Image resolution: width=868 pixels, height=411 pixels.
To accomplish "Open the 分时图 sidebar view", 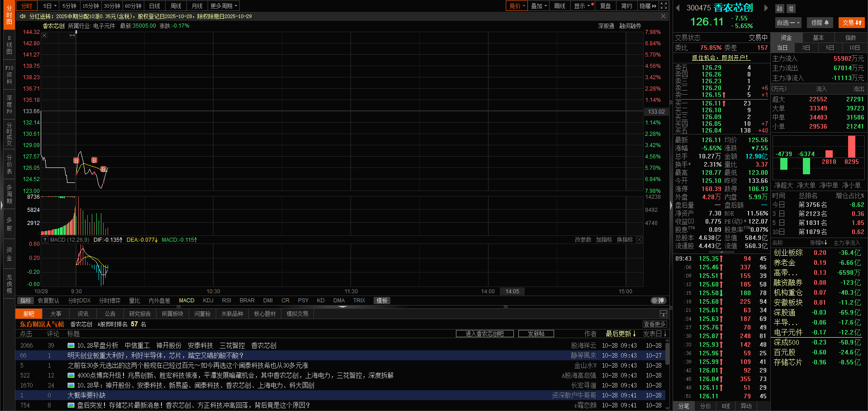I will click(9, 15).
